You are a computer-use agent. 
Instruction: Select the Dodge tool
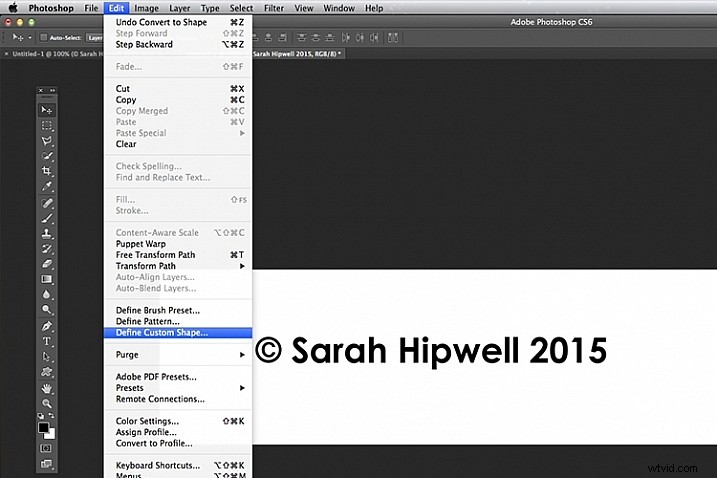click(x=47, y=310)
